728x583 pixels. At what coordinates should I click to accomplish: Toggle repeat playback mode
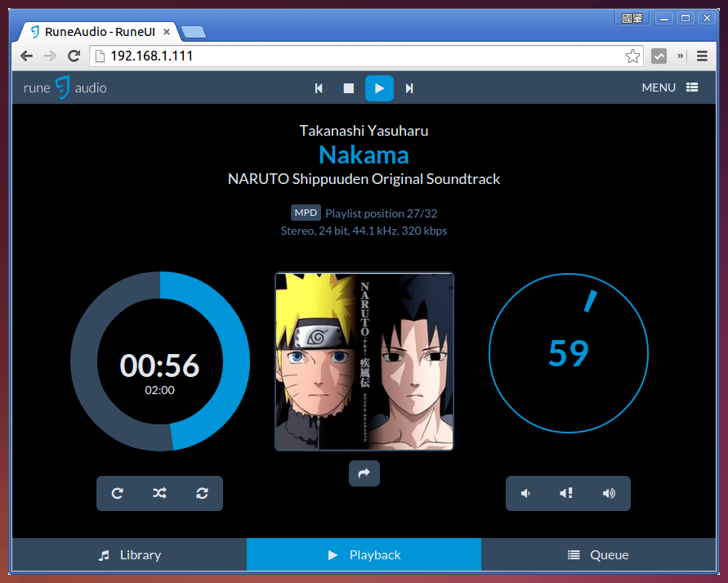coord(118,493)
